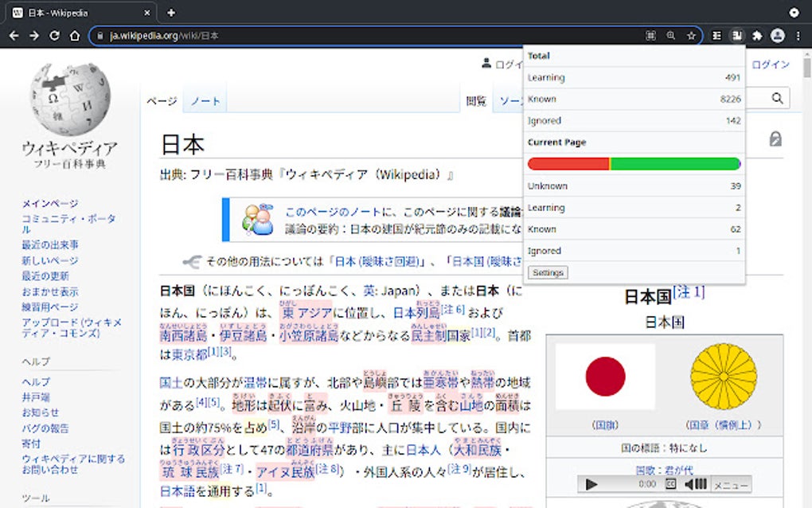Reload the page using the refresh icon

point(53,35)
